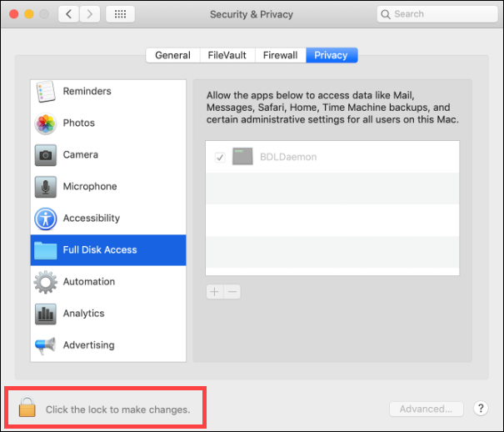The image size is (504, 432).
Task: Click the Analytics bar chart icon
Action: [45, 314]
